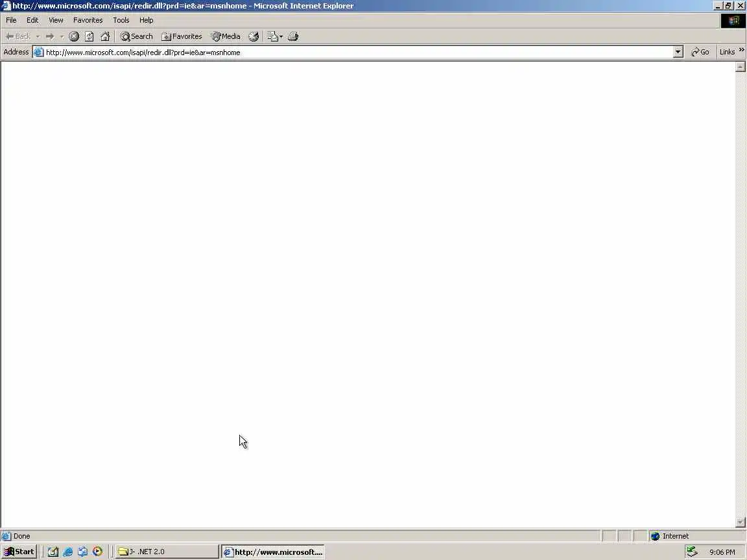
Task: Click the title bar IE page icon
Action: (6, 6)
